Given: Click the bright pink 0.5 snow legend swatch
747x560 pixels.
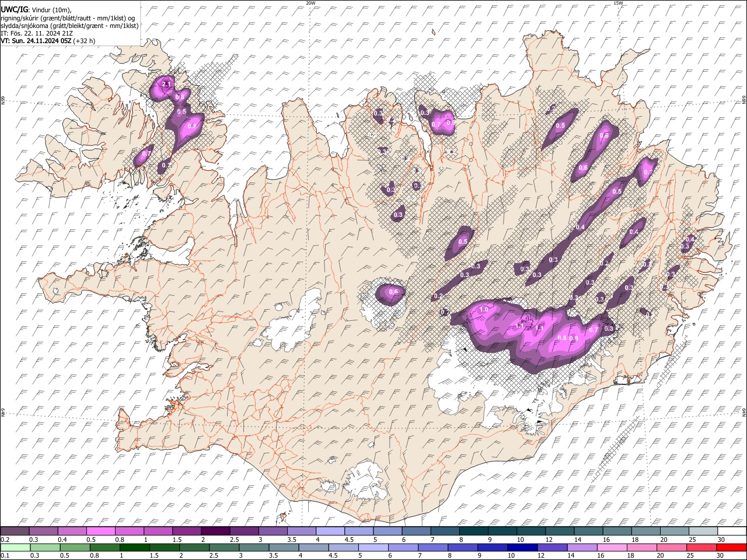Looking at the screenshot, I should [100, 531].
